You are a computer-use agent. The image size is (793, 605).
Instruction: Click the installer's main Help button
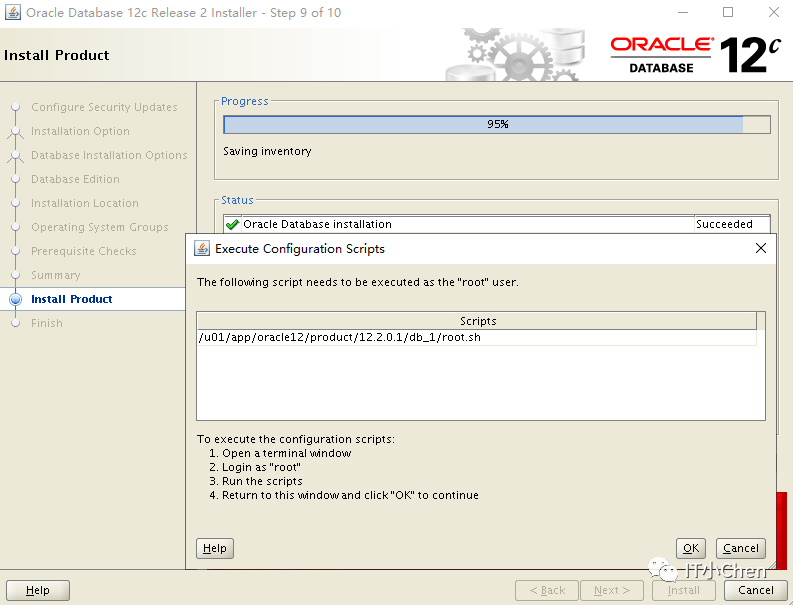pyautogui.click(x=38, y=590)
